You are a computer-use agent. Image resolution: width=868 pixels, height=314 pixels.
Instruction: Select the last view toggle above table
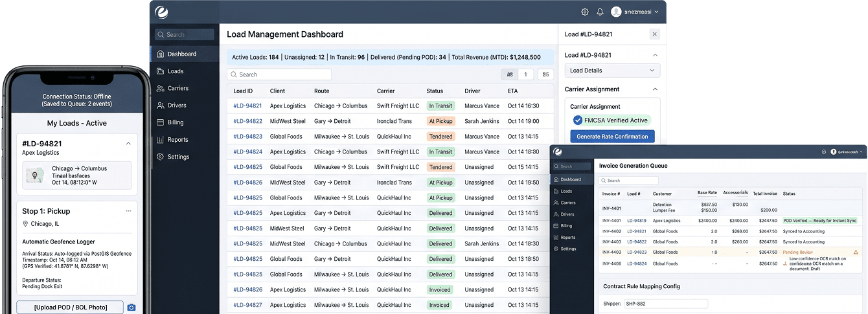coord(545,74)
